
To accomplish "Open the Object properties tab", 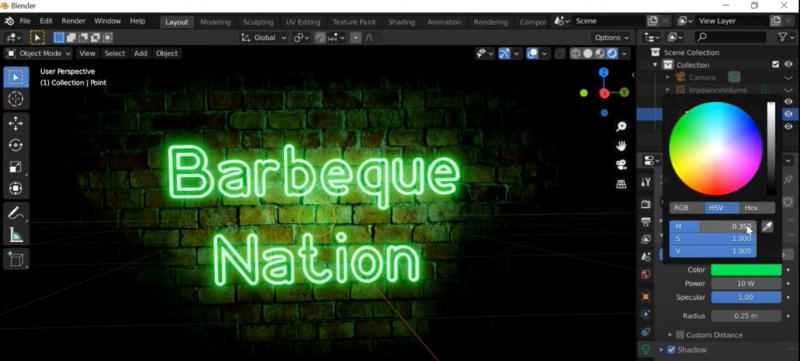I will [x=646, y=296].
